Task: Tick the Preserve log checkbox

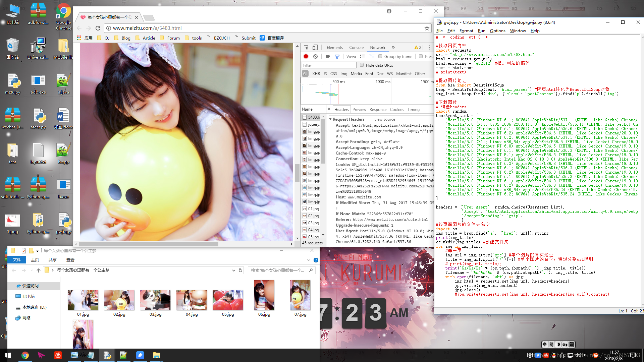Action: [421, 56]
